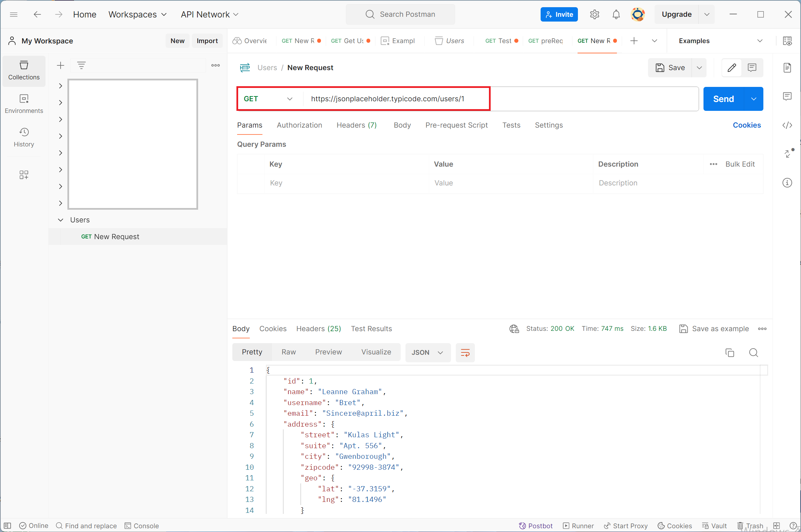The image size is (801, 532).
Task: Open the GET method dropdown
Action: 268,99
